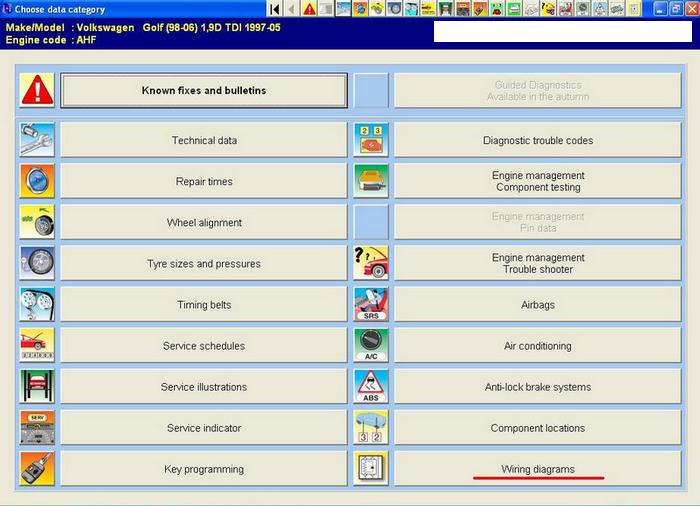Go to first page toolbar arrow
This screenshot has height=506, width=700.
pyautogui.click(x=274, y=9)
